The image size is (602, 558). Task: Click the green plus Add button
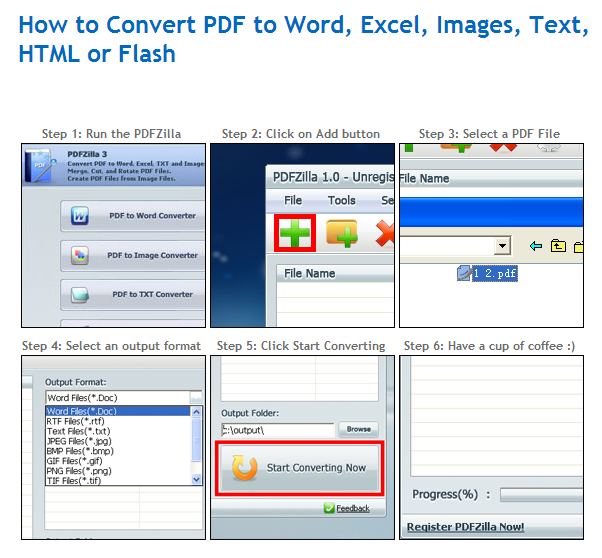tap(295, 234)
